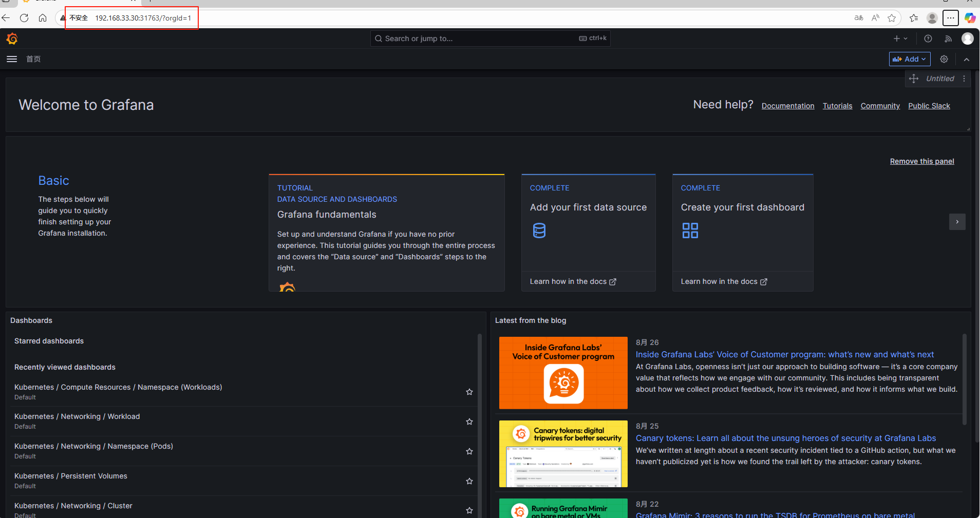The height and width of the screenshot is (518, 980).
Task: Open the Community link
Action: [x=880, y=106]
